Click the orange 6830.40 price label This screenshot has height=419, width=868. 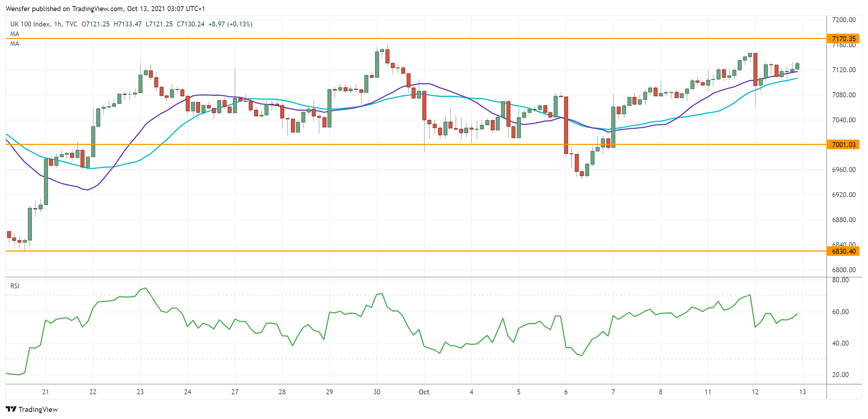coord(843,251)
